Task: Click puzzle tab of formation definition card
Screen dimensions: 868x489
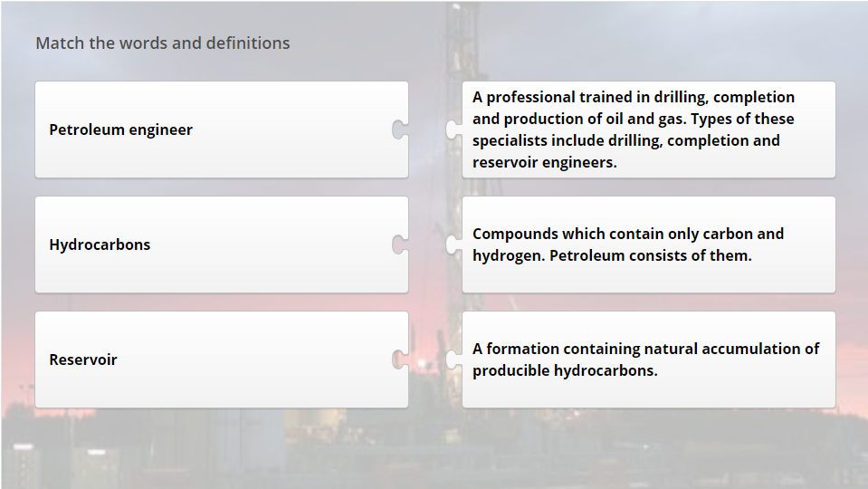Action: [454, 360]
